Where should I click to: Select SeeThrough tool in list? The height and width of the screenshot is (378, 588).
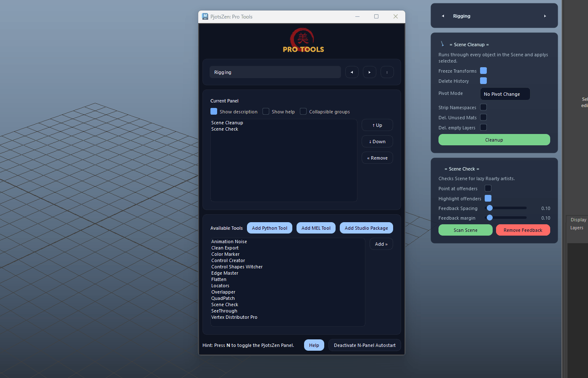pyautogui.click(x=224, y=311)
